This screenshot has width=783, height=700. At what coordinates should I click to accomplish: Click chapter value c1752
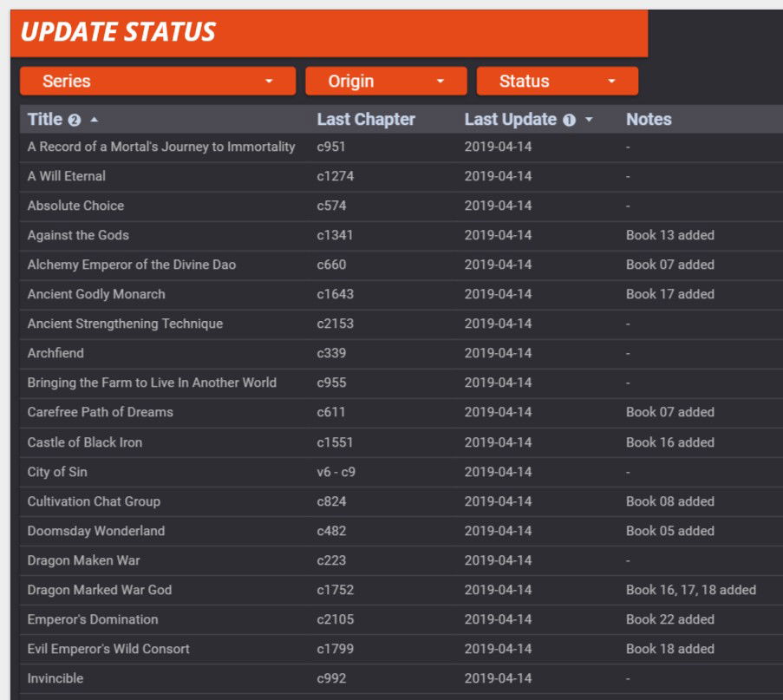pos(335,590)
